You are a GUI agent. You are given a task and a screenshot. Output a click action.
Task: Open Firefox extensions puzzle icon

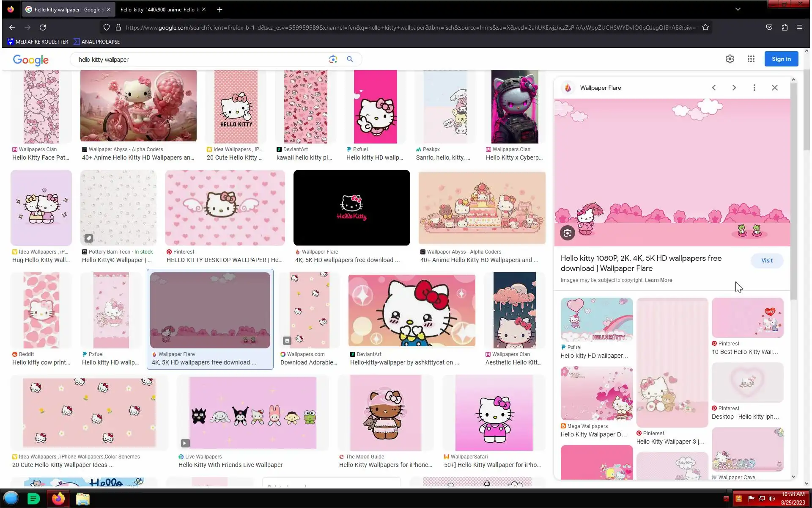pyautogui.click(x=785, y=28)
